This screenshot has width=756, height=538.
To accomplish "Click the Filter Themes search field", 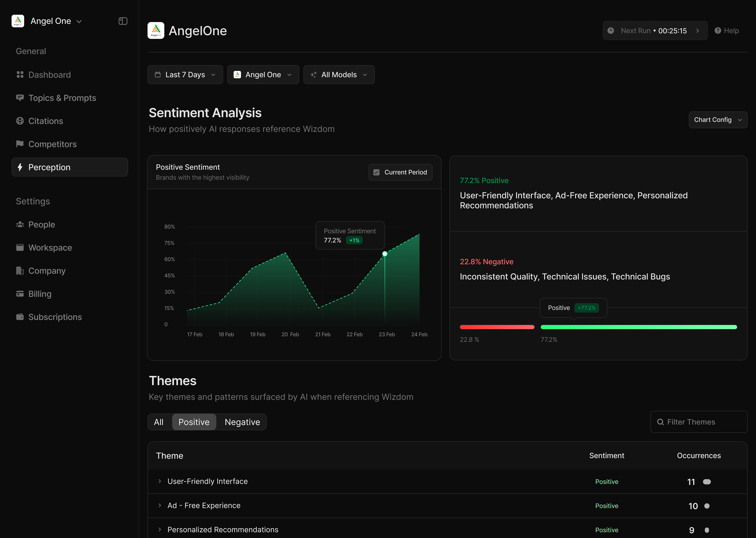I will coord(698,422).
